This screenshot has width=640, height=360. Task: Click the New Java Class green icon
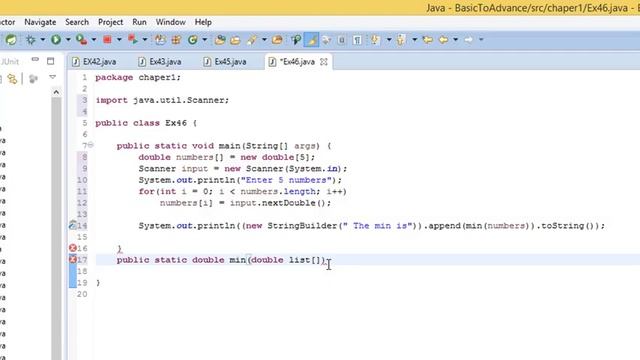193,40
